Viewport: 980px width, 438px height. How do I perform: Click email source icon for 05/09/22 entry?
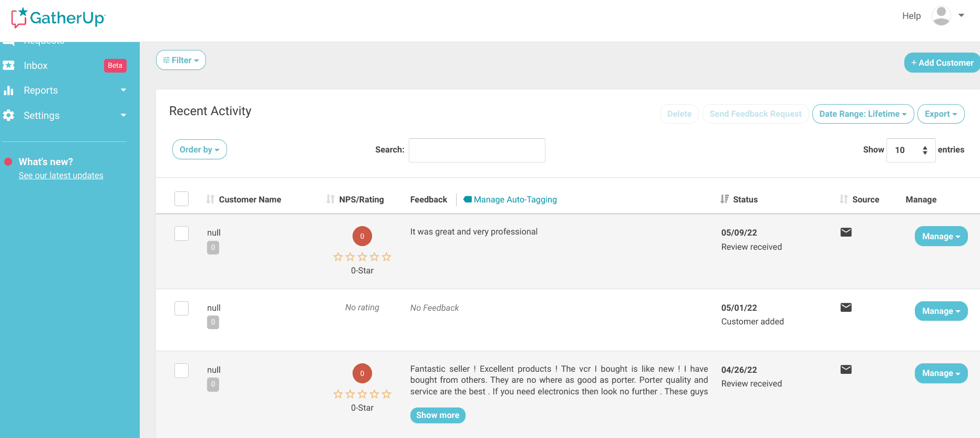pyautogui.click(x=845, y=232)
